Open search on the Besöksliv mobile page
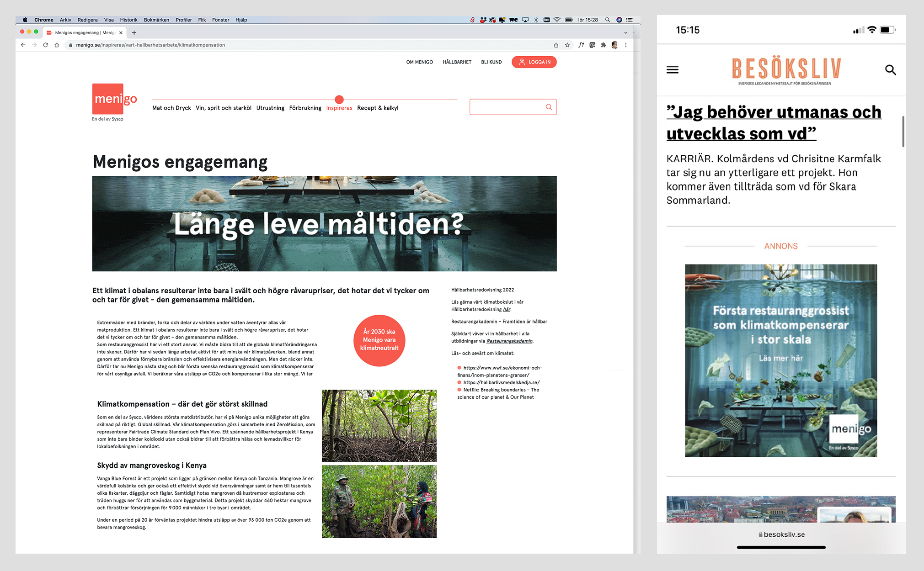 tap(890, 70)
